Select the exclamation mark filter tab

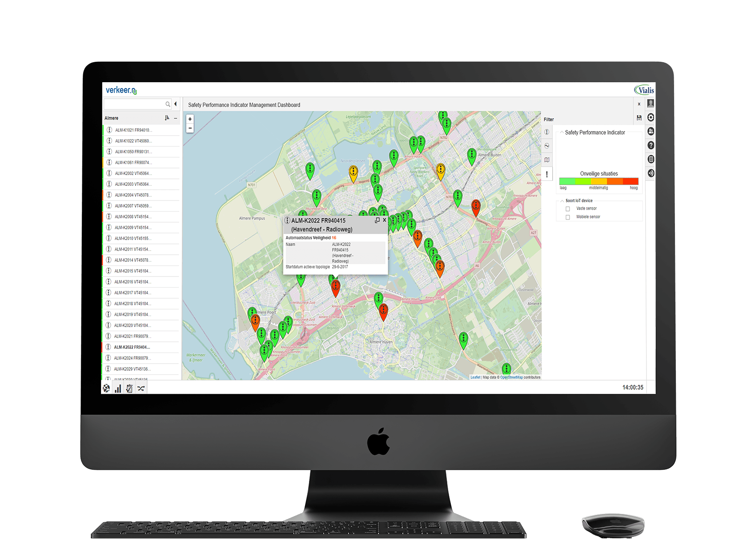tap(547, 174)
